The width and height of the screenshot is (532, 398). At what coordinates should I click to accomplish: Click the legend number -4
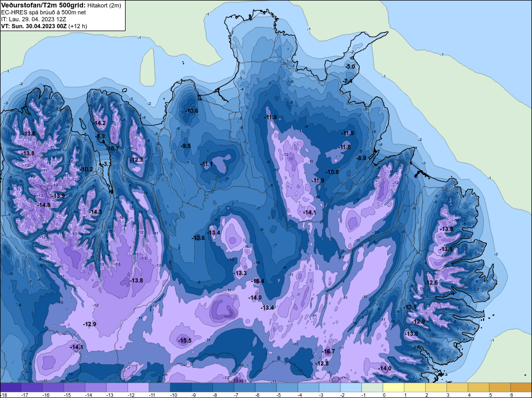301,395
